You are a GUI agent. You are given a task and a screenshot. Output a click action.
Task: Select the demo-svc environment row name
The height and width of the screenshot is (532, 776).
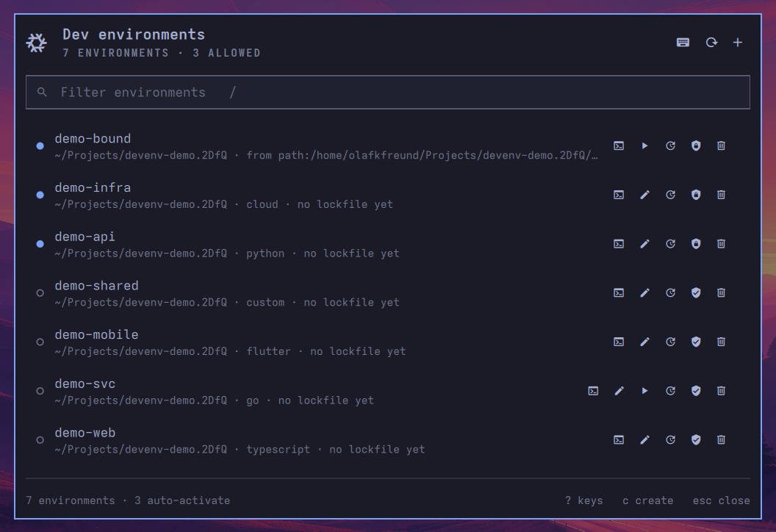(85, 384)
